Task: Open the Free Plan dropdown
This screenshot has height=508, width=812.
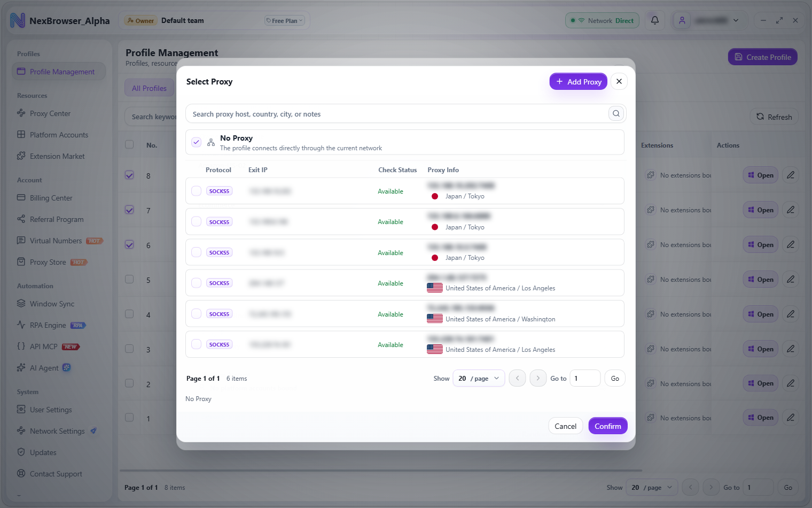Action: (284, 20)
